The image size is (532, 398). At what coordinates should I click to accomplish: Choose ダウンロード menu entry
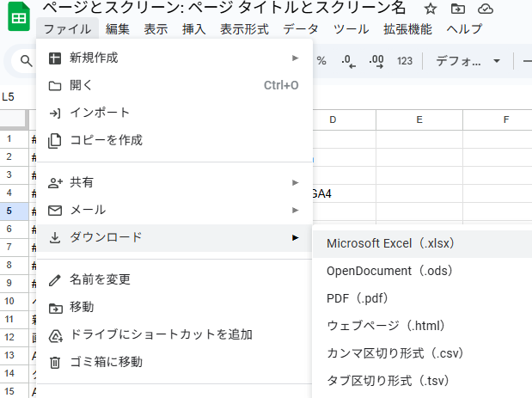174,237
